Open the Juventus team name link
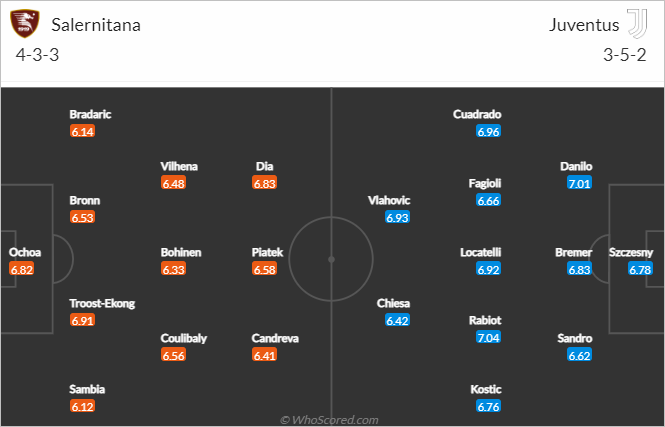Image resolution: width=665 pixels, height=427 pixels. click(x=584, y=25)
